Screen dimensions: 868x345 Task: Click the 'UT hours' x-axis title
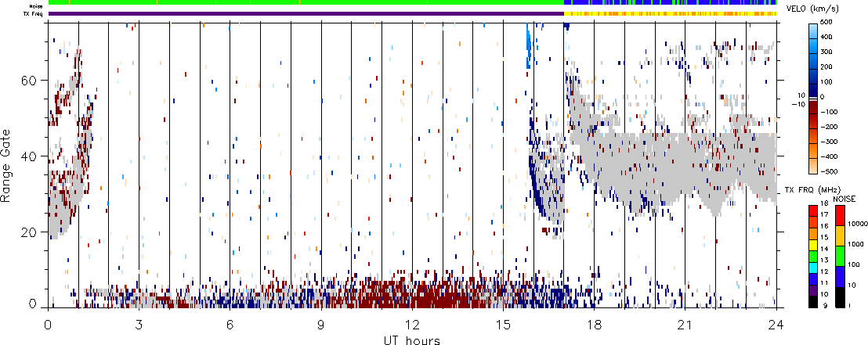[412, 340]
